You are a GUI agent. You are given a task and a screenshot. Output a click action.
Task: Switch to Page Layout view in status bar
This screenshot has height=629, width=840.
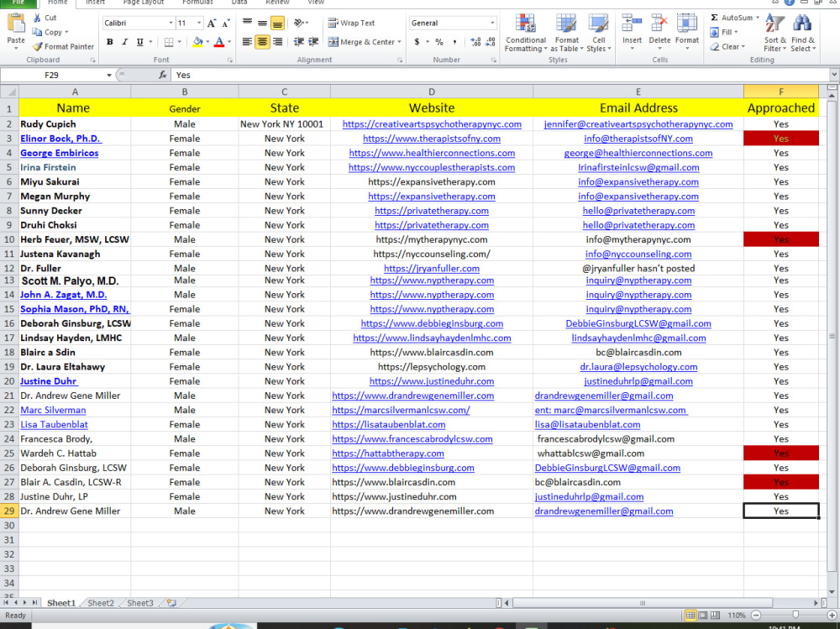coord(702,615)
